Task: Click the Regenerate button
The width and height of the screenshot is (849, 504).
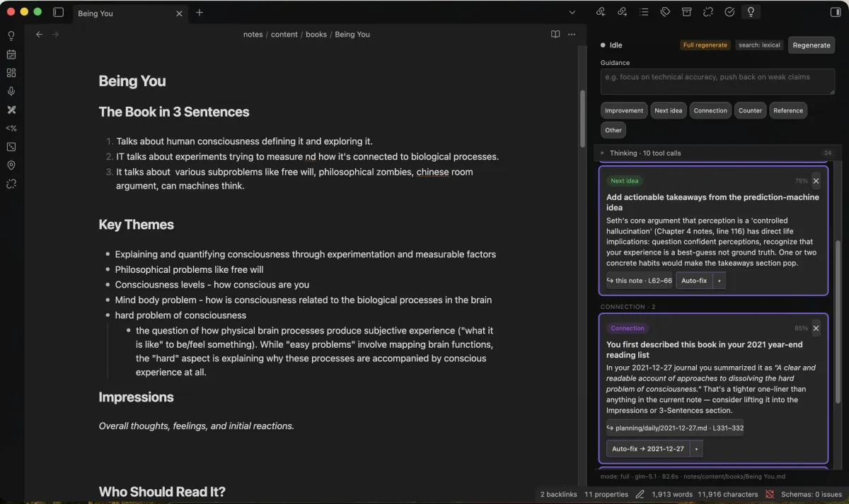Action: pyautogui.click(x=812, y=45)
